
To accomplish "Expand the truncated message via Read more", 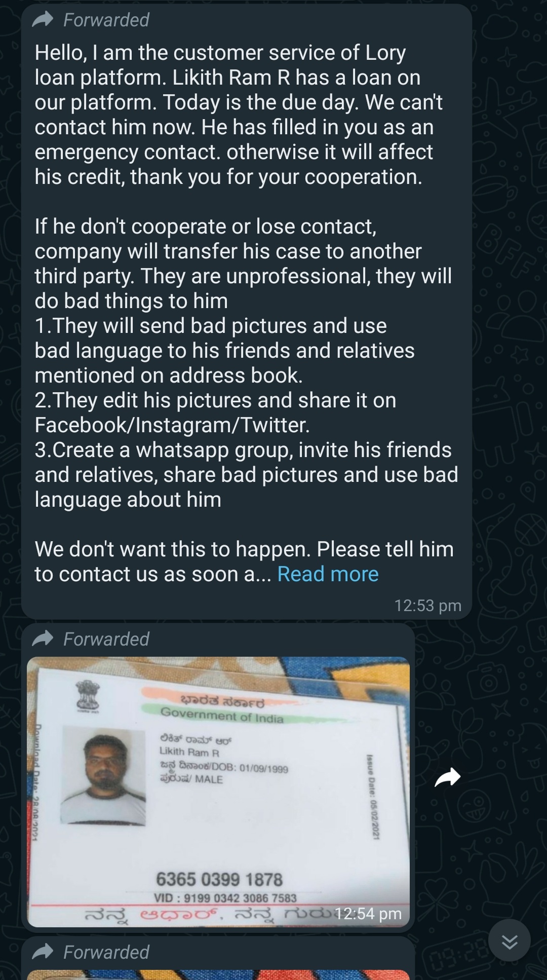I will coord(328,574).
